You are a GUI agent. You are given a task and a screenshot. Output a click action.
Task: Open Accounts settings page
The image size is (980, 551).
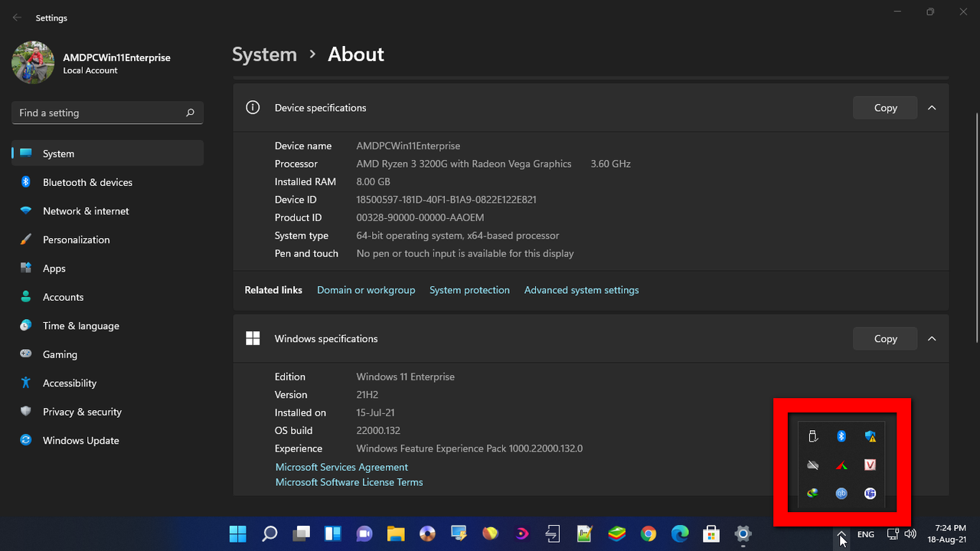point(108,297)
